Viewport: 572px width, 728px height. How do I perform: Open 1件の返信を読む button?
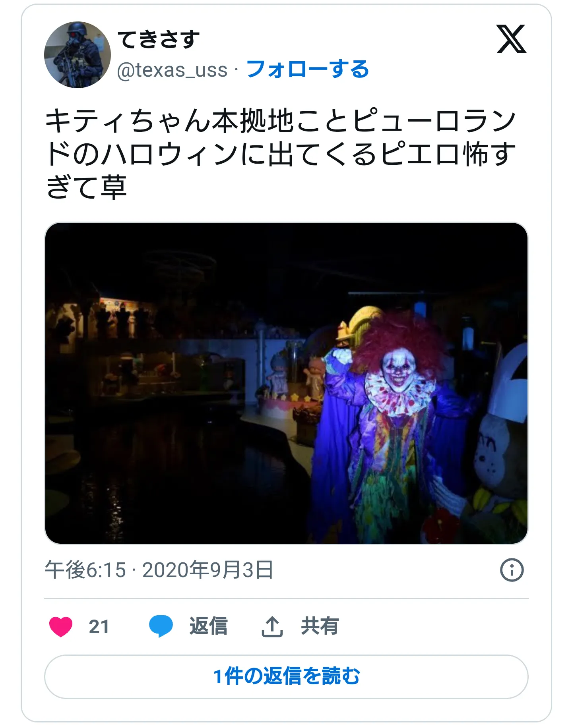pos(286,676)
